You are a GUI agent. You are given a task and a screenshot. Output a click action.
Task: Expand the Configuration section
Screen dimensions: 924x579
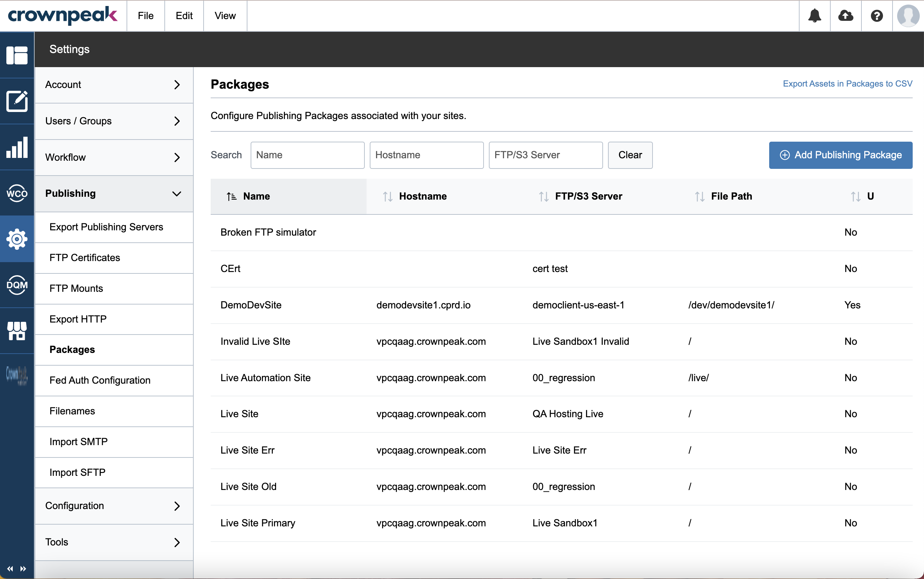pos(114,506)
